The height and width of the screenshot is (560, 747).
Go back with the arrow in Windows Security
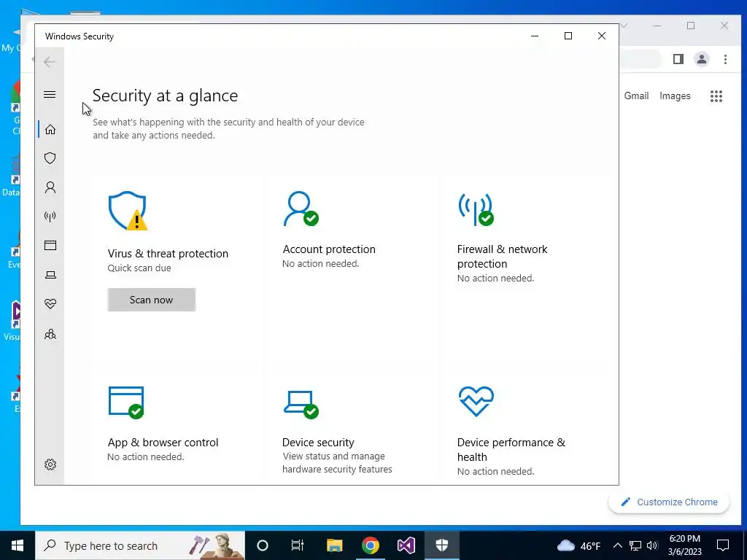(x=50, y=61)
